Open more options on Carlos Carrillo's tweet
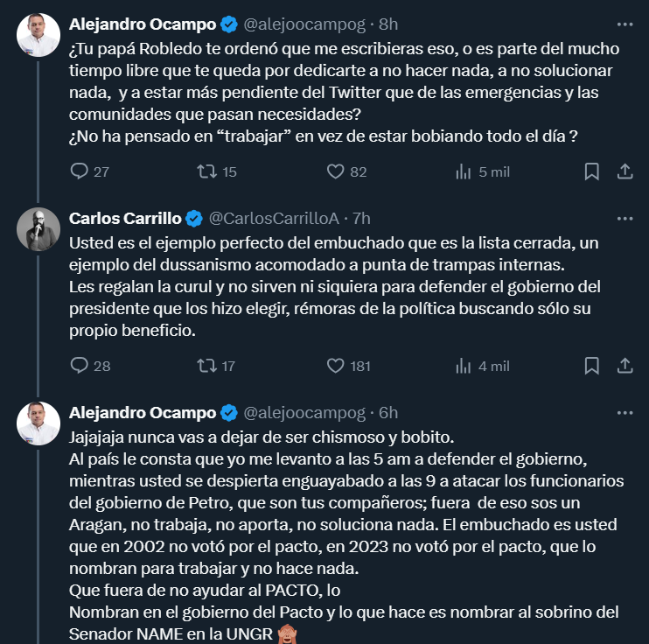The width and height of the screenshot is (649, 644). 625,218
